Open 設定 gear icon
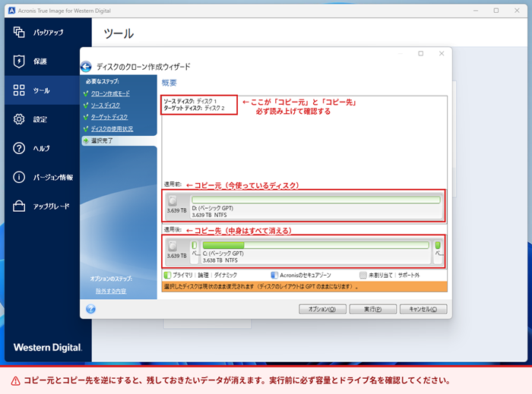This screenshot has height=394, width=532. click(19, 119)
